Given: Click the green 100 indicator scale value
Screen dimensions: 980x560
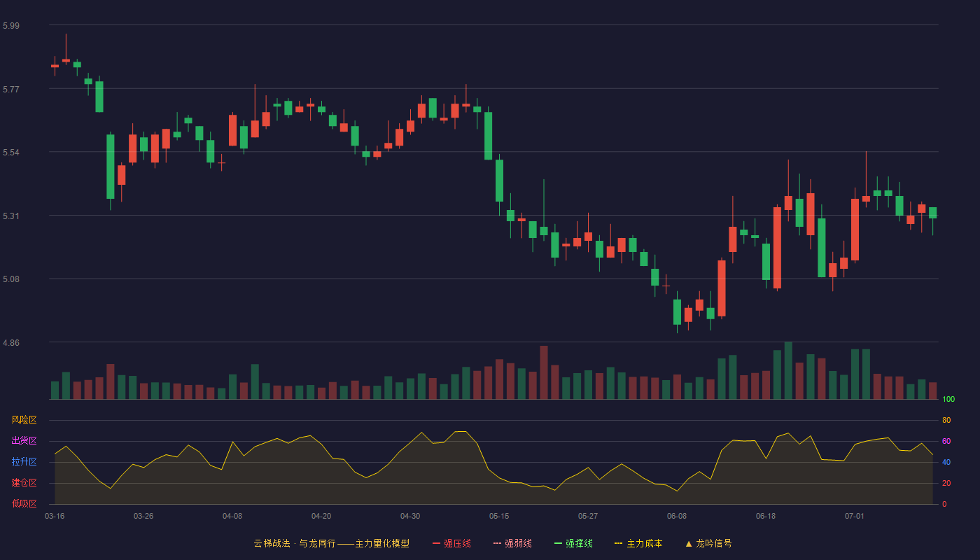Looking at the screenshot, I should point(948,400).
